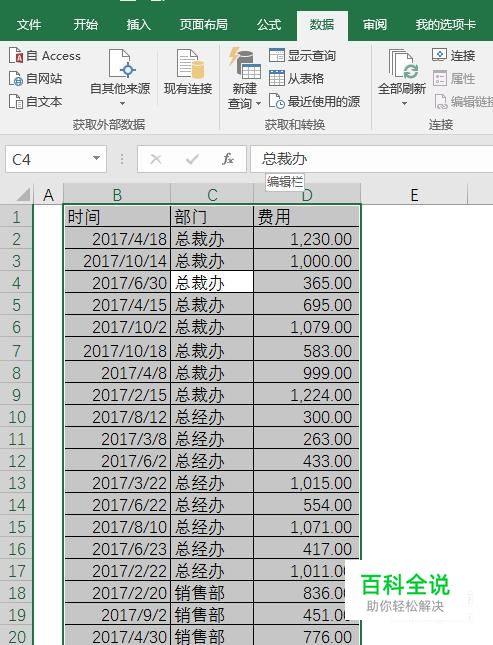493x645 pixels.
Task: Select row 1 header
Action: [16, 216]
